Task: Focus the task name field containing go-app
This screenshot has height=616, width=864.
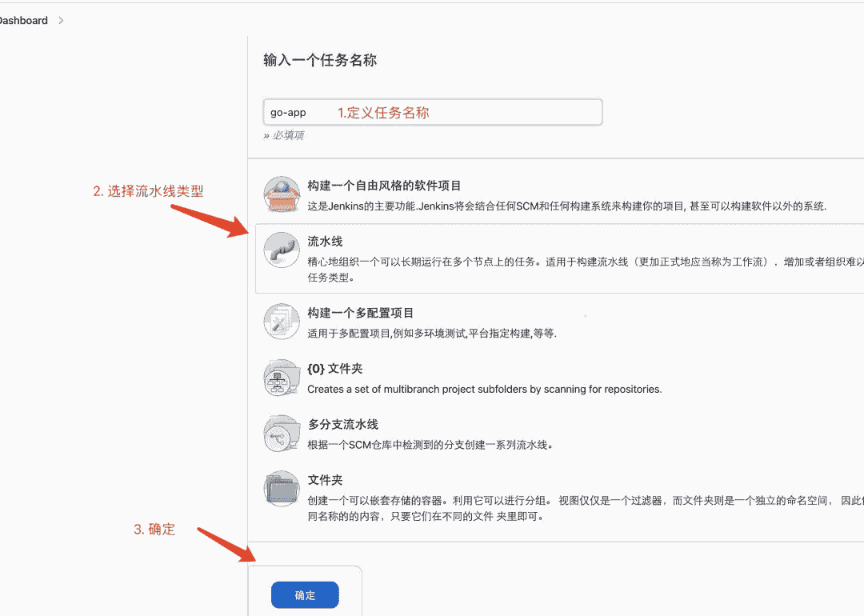Action: (x=432, y=113)
